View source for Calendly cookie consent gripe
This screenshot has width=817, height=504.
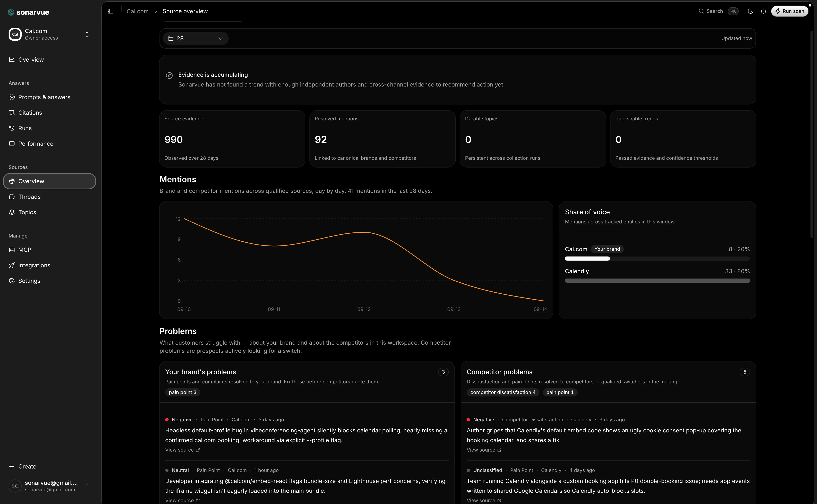[x=484, y=450]
